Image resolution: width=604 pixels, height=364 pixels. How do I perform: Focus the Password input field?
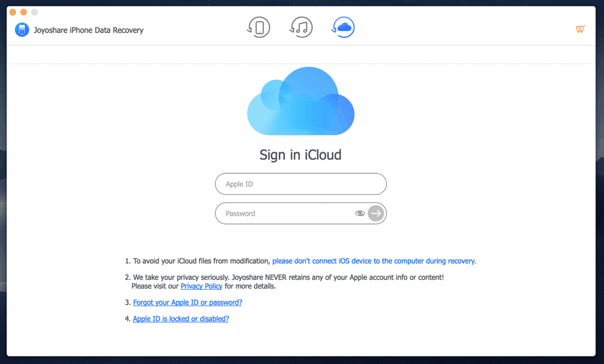click(285, 213)
